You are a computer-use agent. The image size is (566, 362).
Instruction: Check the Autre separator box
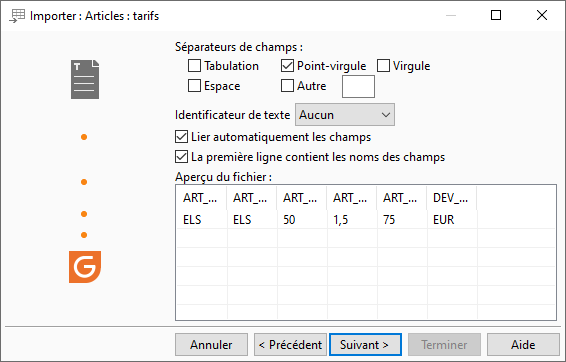(287, 86)
